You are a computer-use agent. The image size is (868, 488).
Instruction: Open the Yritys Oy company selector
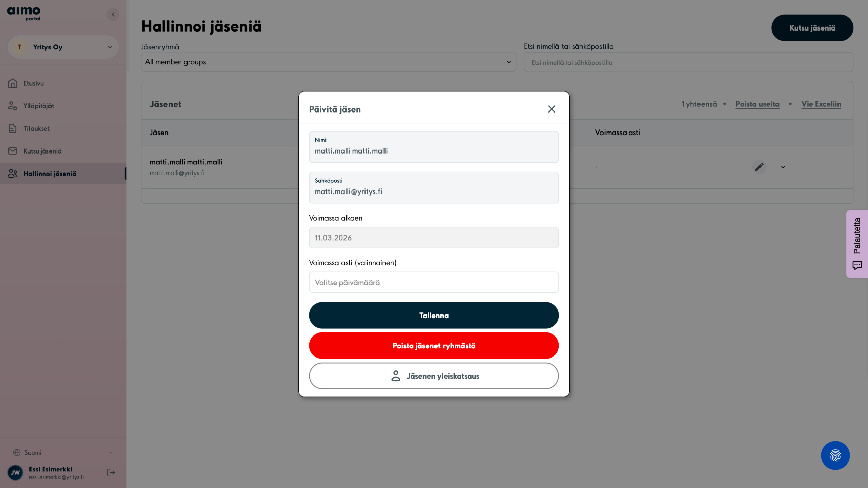(x=63, y=47)
